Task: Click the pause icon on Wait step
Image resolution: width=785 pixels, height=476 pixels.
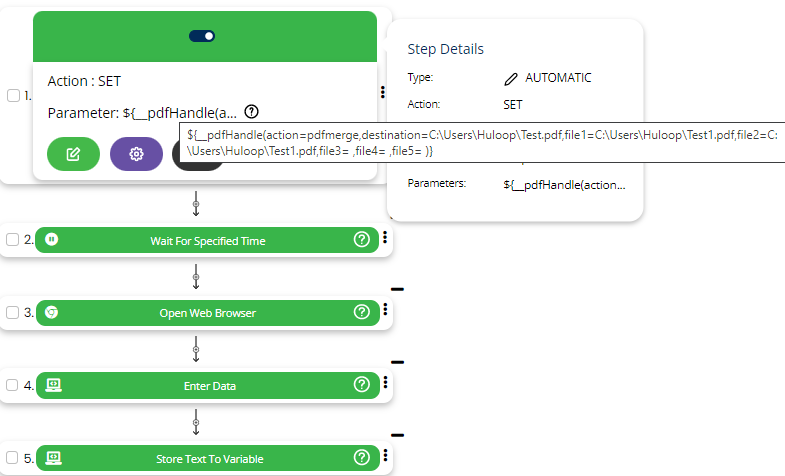Action: [52, 240]
